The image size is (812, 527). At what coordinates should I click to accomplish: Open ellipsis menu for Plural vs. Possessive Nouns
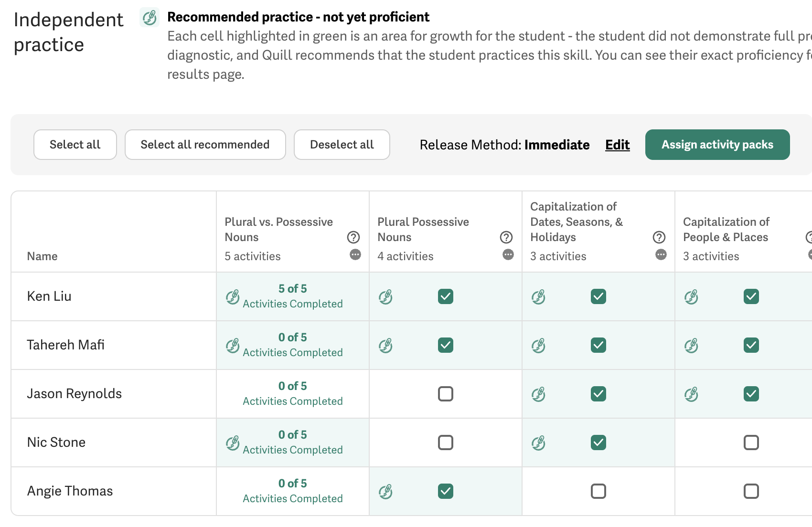point(355,254)
